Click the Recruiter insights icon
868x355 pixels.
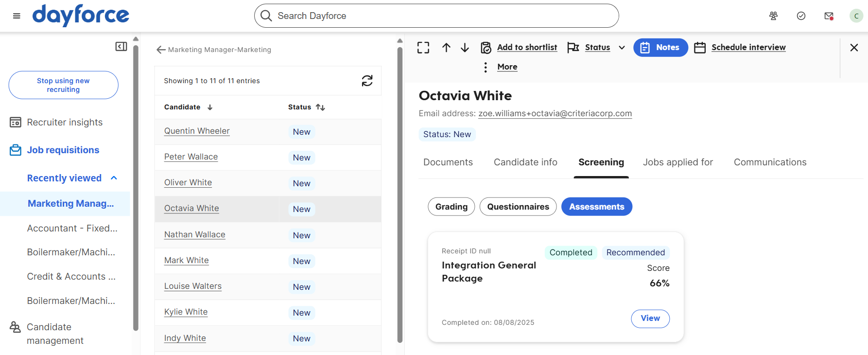[16, 123]
